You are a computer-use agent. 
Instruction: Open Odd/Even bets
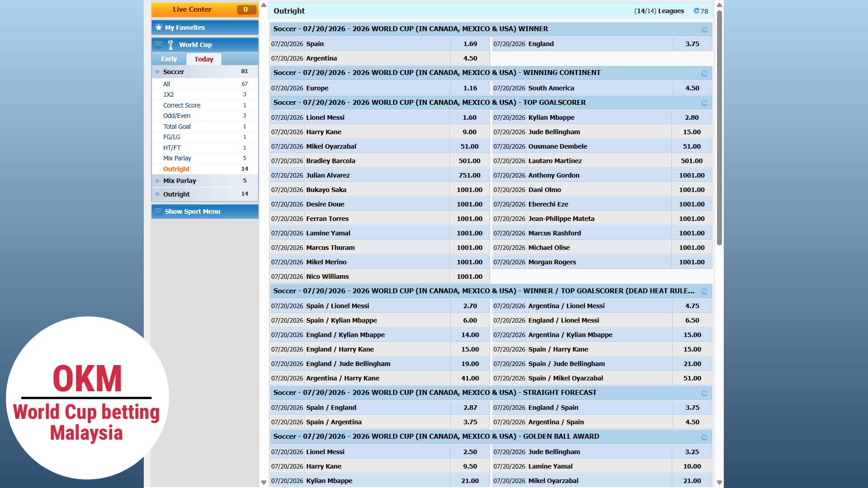(205, 116)
